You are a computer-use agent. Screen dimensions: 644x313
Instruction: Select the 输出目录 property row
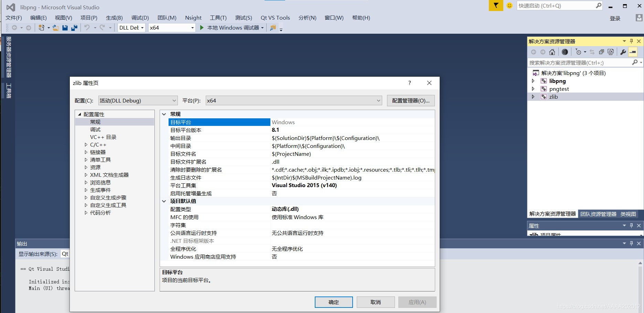click(301, 138)
